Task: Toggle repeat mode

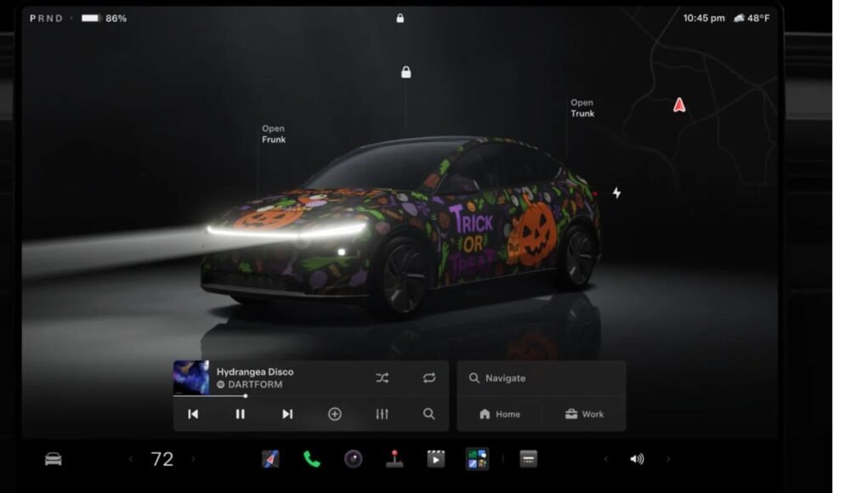Action: (x=429, y=378)
